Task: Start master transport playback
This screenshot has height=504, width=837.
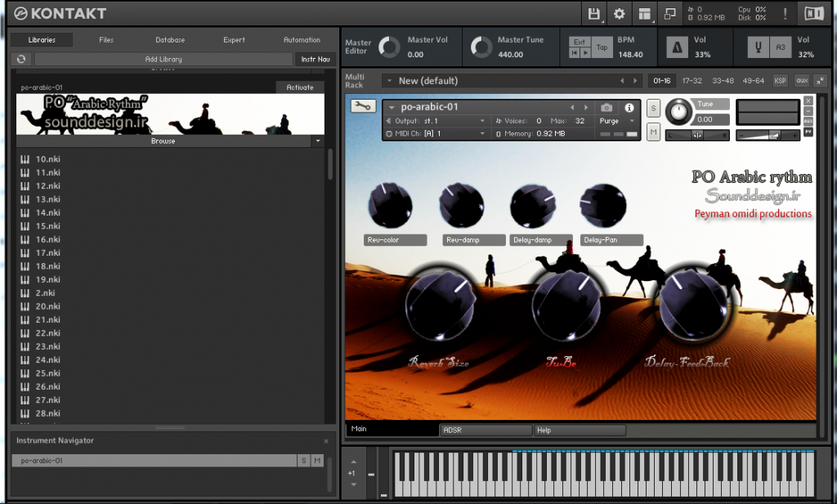Action: tap(585, 53)
